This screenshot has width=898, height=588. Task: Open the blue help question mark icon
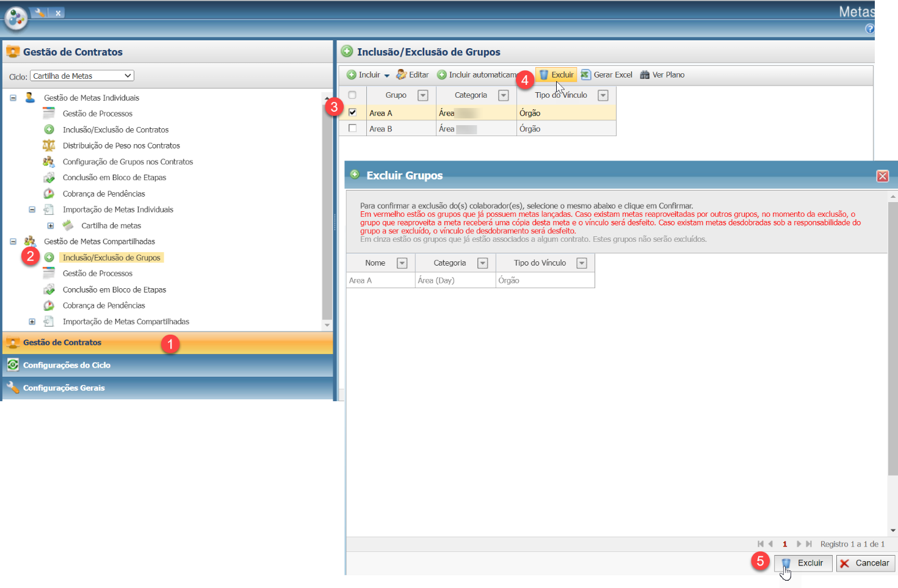(870, 29)
